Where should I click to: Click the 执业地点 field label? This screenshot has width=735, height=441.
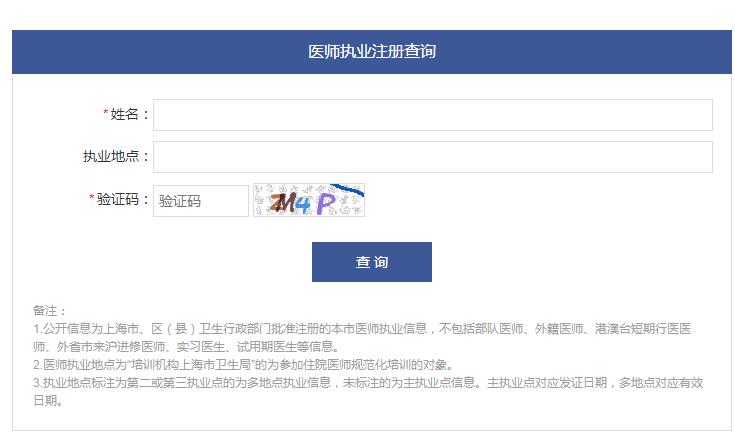(x=115, y=157)
